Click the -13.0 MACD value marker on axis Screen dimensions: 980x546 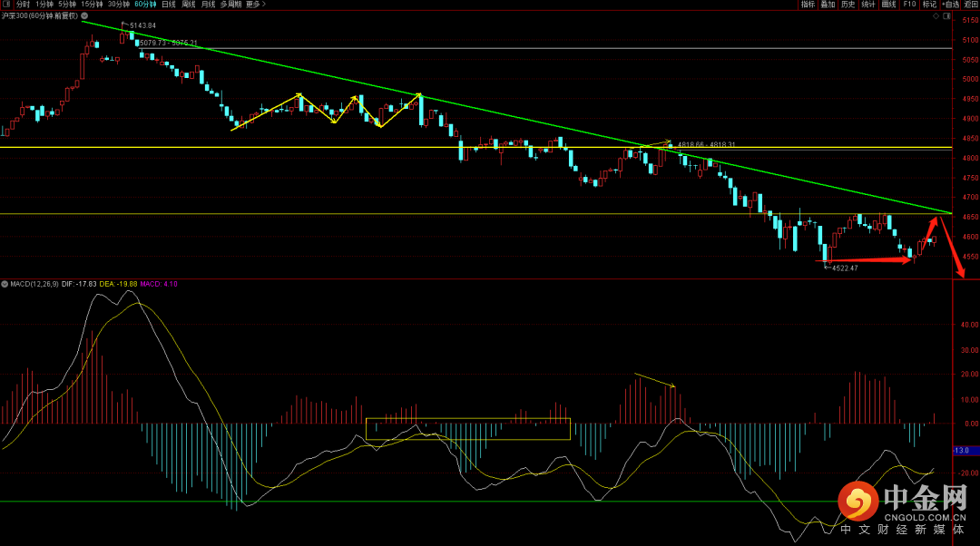[x=962, y=450]
